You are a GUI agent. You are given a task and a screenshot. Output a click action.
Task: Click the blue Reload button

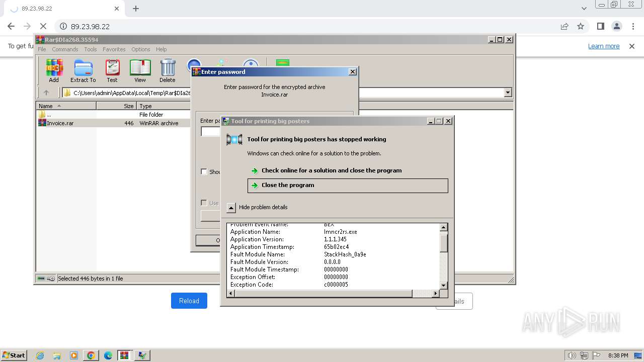[189, 301]
